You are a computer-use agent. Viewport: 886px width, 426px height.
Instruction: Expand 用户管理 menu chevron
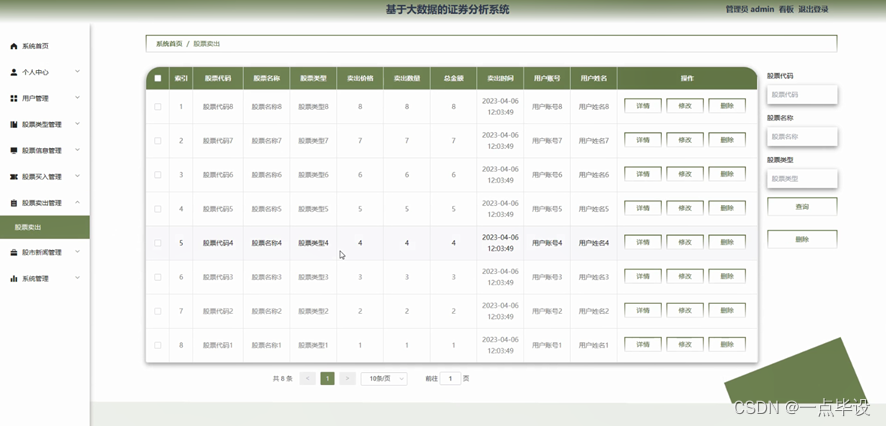(77, 98)
